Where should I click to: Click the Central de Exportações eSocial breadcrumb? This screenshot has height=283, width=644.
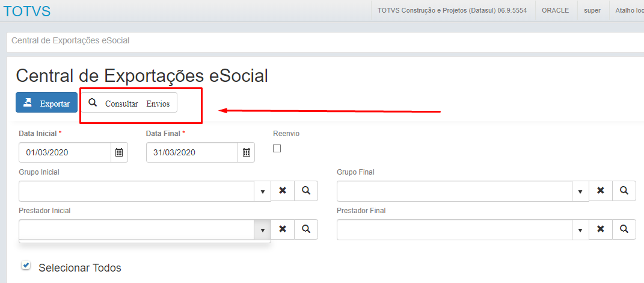70,41
